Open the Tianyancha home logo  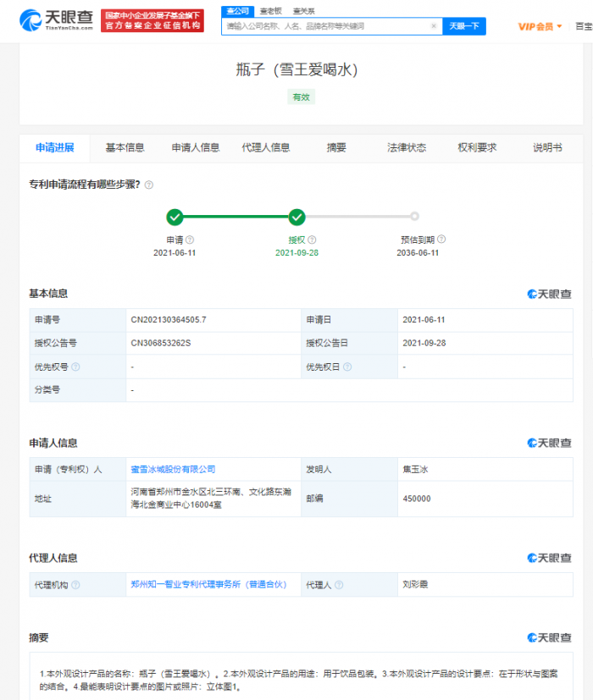(x=56, y=20)
